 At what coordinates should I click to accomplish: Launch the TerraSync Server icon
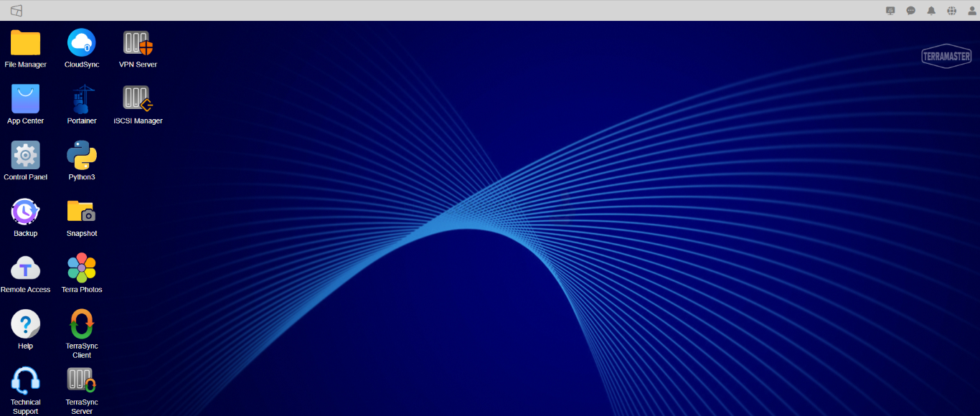82,380
